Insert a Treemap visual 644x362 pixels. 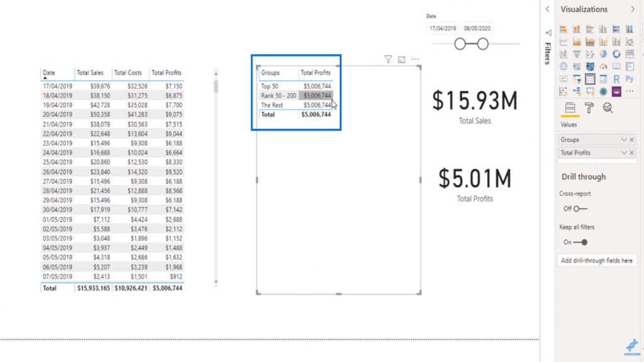coord(629,54)
